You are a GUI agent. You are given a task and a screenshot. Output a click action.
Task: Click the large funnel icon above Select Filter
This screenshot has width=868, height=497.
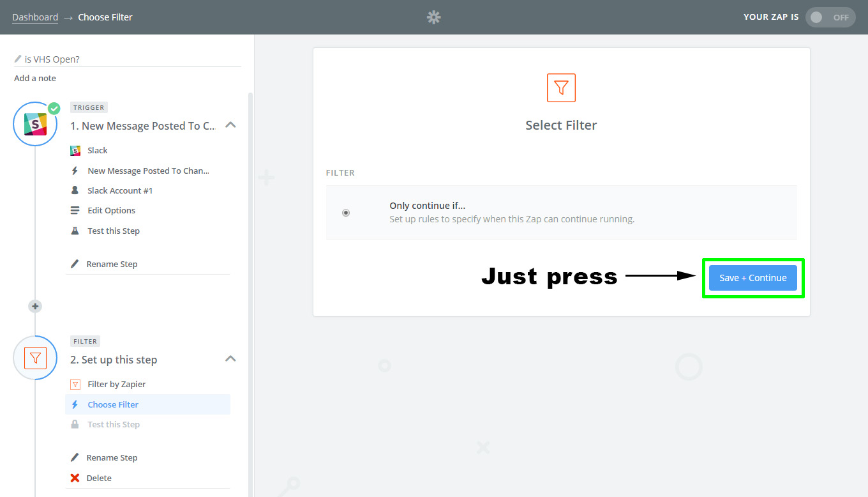click(x=561, y=88)
